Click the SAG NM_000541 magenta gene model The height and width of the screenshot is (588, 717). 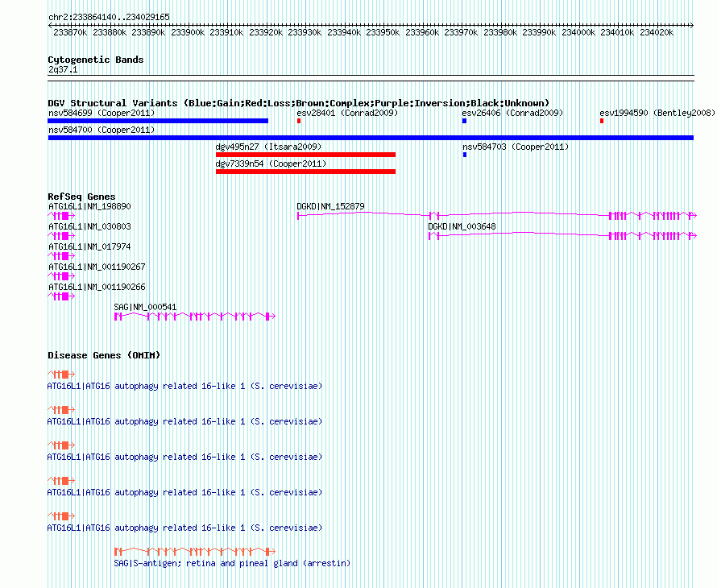tap(195, 317)
